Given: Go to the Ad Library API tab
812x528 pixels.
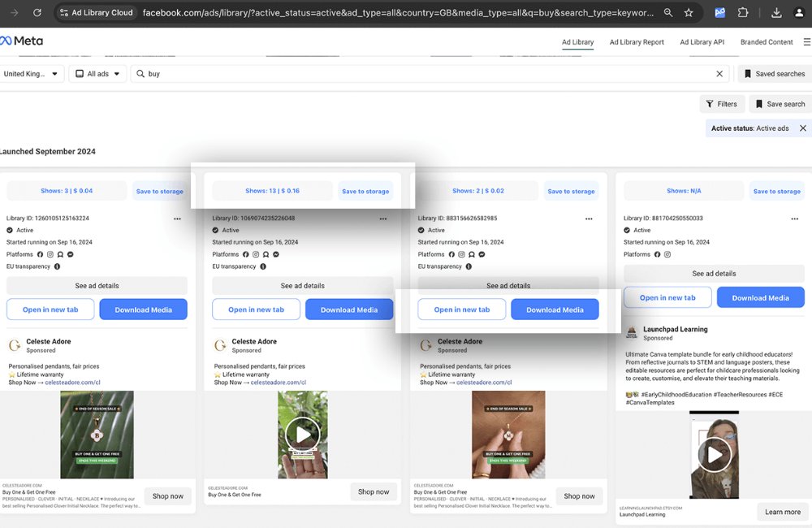Looking at the screenshot, I should click(x=702, y=42).
